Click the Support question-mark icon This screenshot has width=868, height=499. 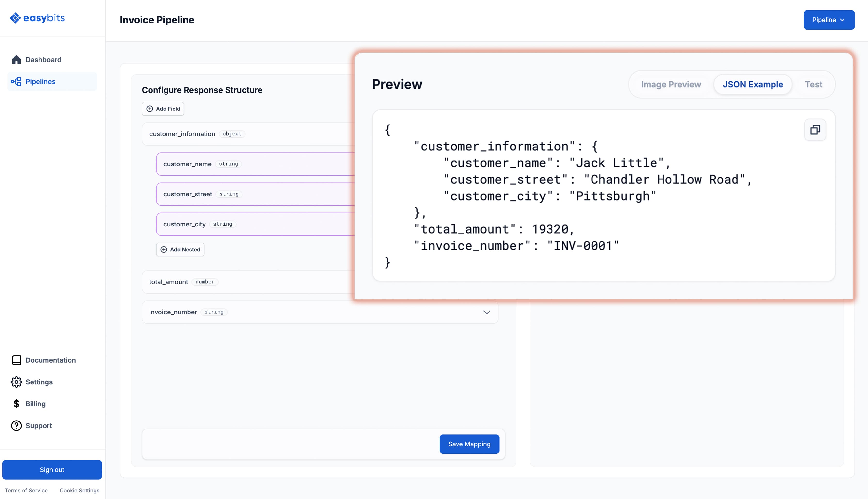[x=16, y=426]
